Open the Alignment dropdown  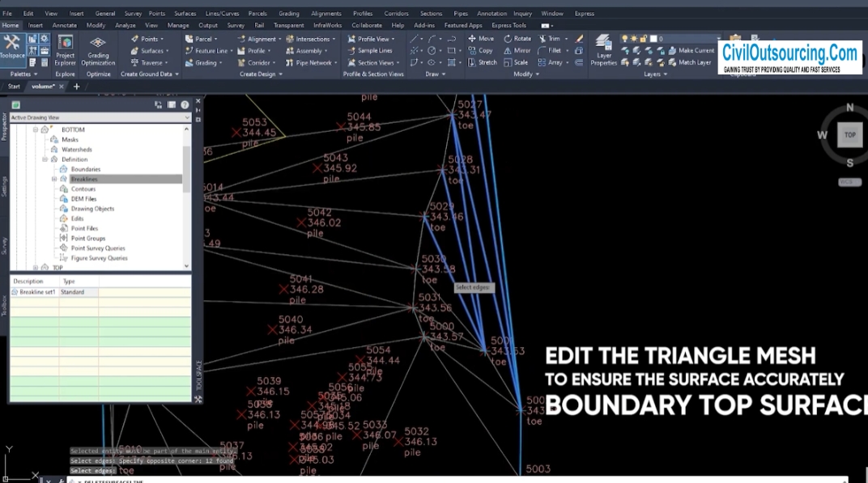[259, 39]
